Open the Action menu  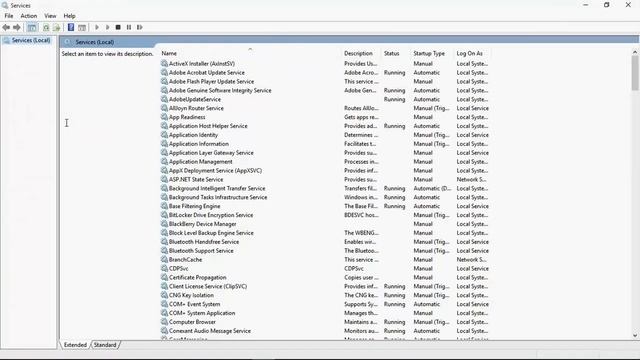[29, 16]
